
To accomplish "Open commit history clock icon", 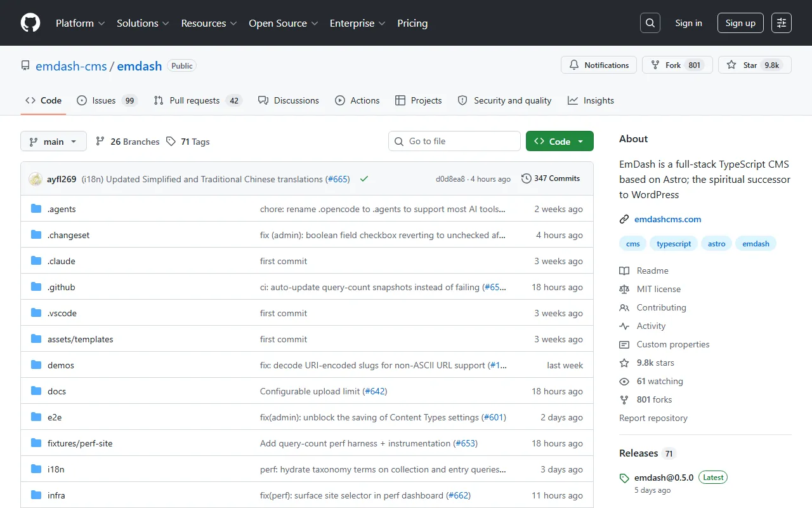I will tap(526, 178).
